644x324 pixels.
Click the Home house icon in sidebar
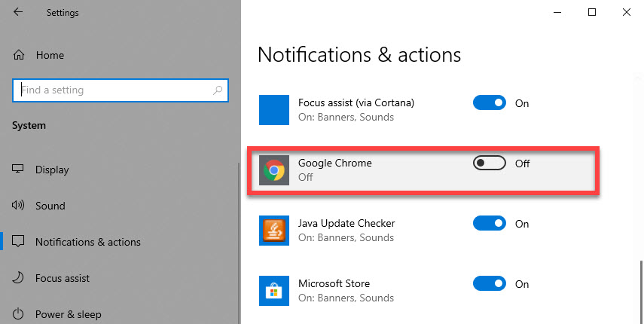click(x=19, y=55)
